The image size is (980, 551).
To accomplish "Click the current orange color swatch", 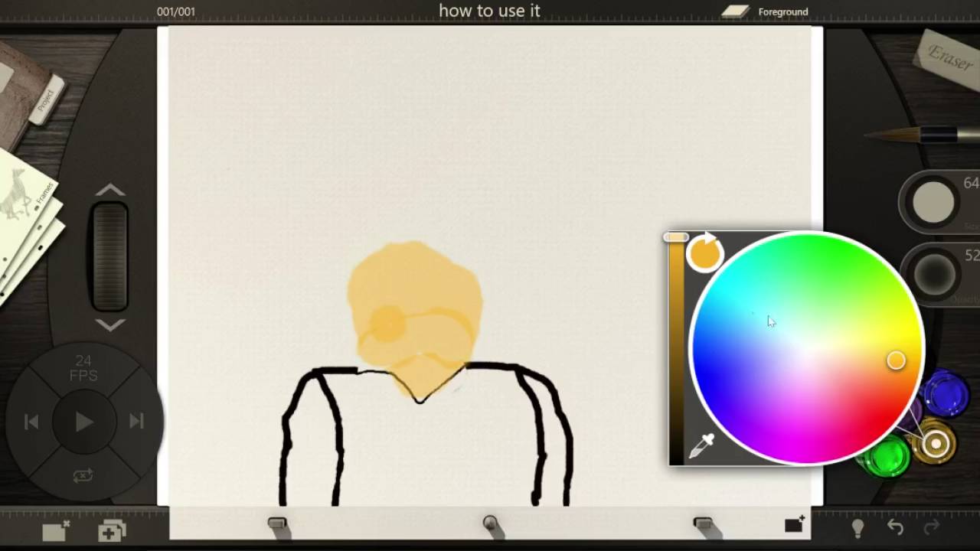I will tap(704, 253).
